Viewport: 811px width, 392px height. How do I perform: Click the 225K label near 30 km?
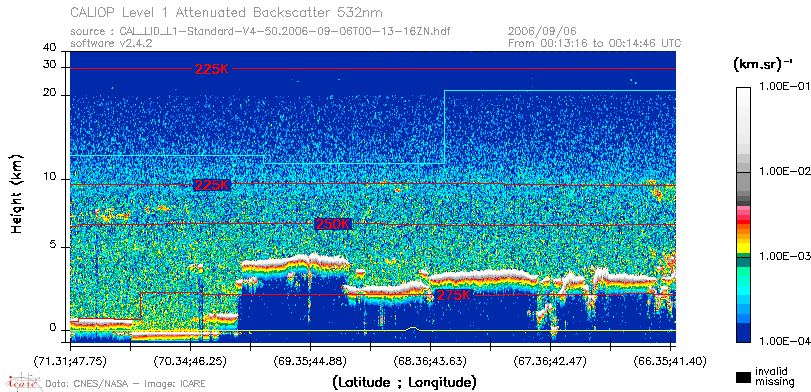click(x=211, y=69)
